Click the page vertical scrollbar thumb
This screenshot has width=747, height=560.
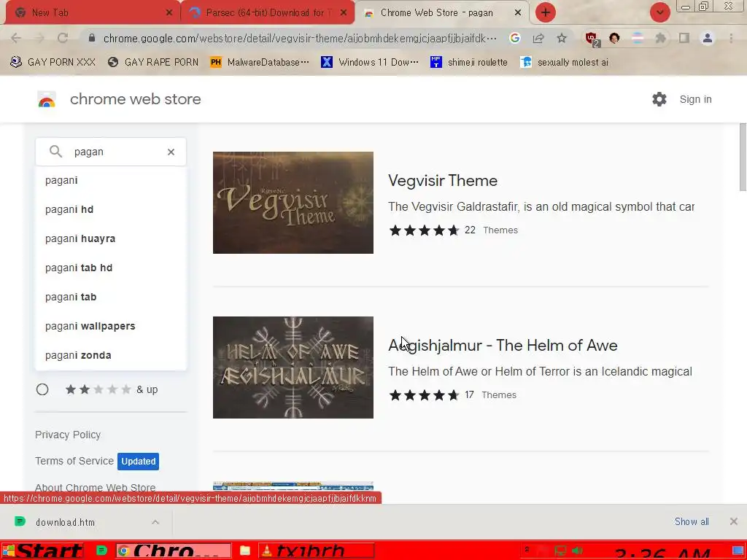coord(743,157)
